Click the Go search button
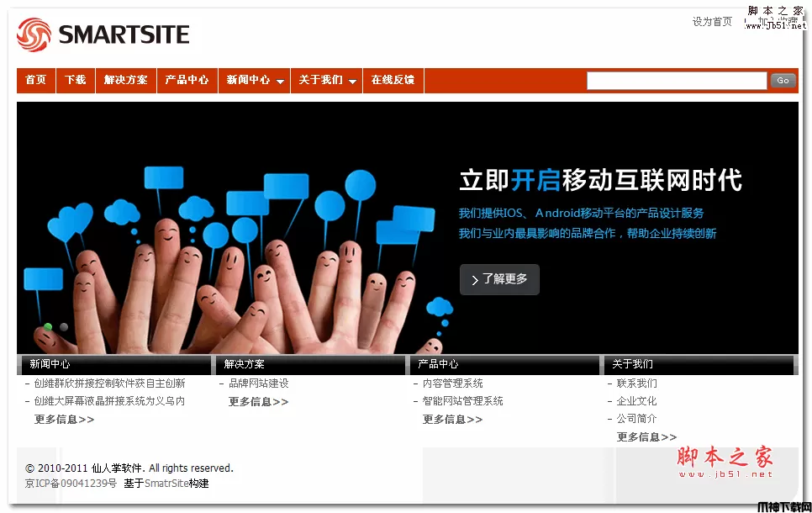812x513 pixels. pyautogui.click(x=783, y=80)
